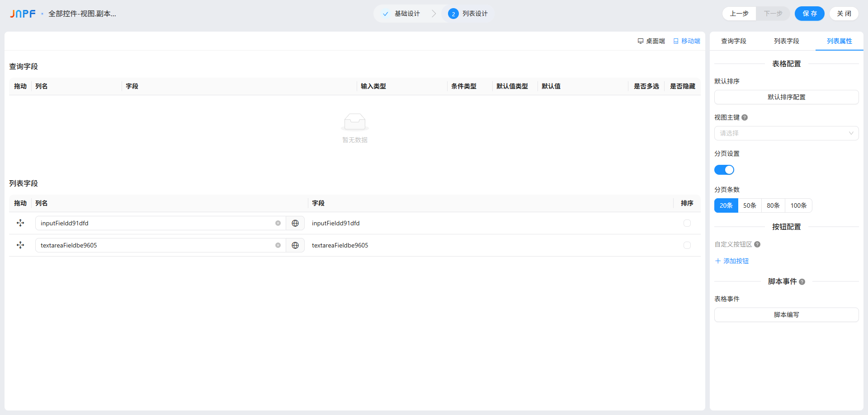Click the 添加按钮 link

pyautogui.click(x=732, y=261)
